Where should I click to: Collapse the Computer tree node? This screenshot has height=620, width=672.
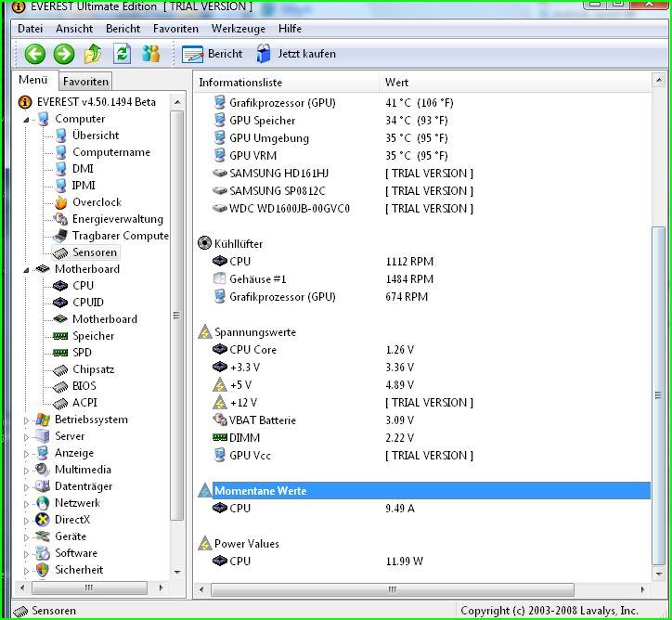(27, 120)
